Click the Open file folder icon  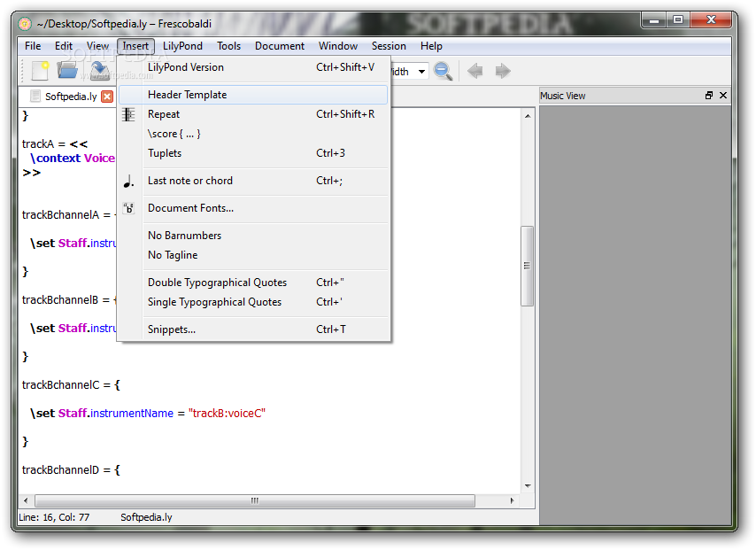click(67, 71)
